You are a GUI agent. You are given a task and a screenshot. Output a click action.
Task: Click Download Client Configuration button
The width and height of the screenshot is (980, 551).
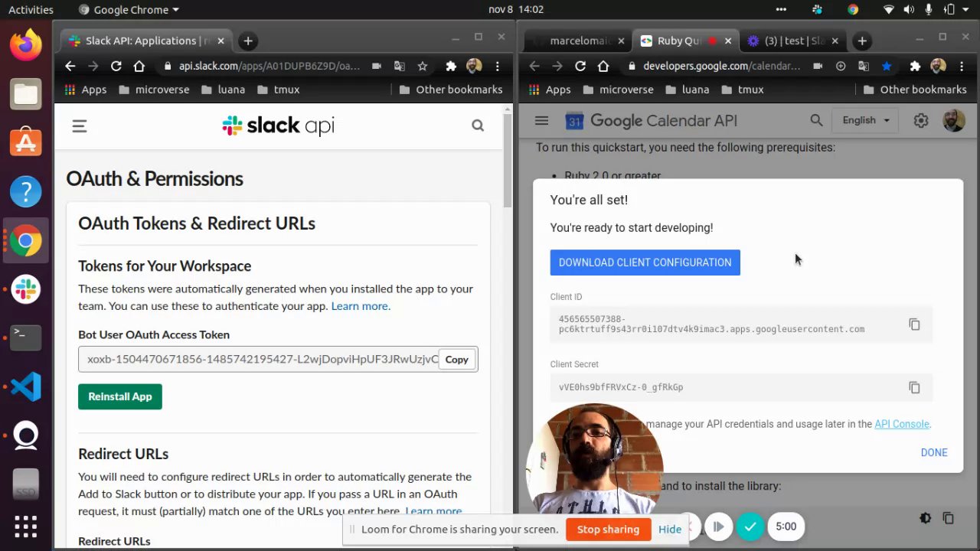pos(645,262)
